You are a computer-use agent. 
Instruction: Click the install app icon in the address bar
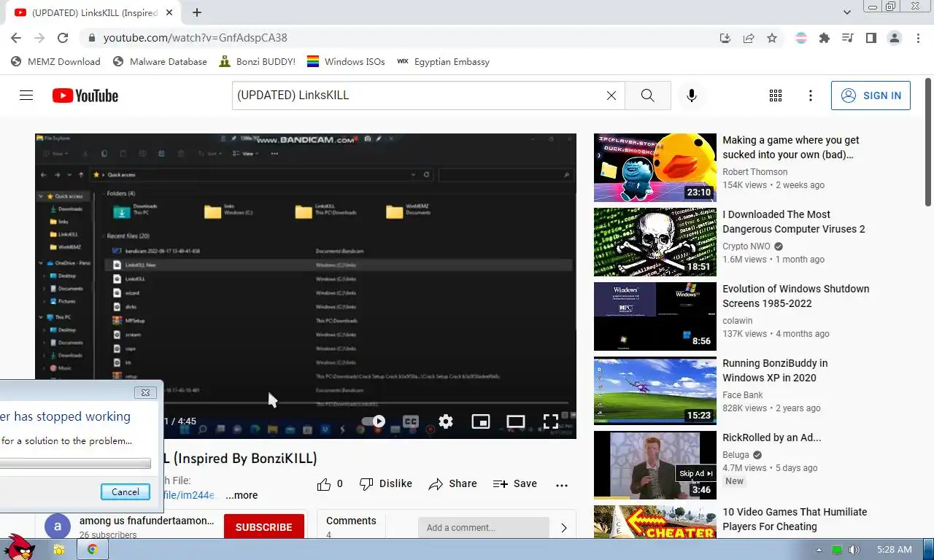click(x=725, y=38)
